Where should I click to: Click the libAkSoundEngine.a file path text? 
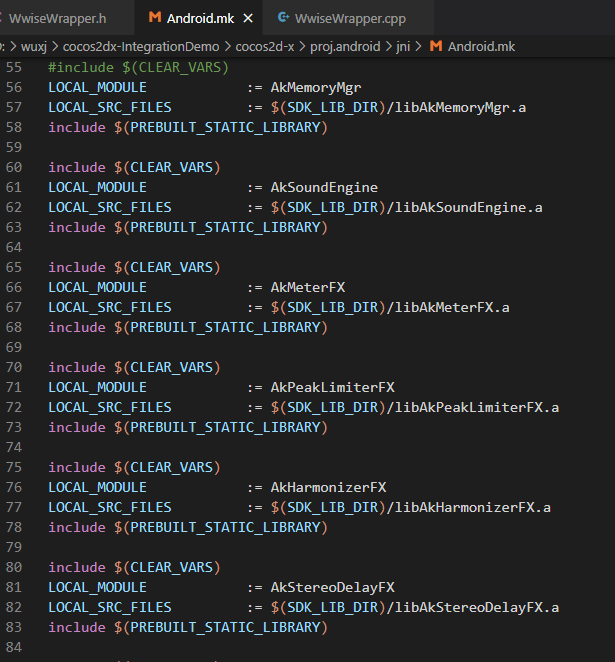coord(468,207)
